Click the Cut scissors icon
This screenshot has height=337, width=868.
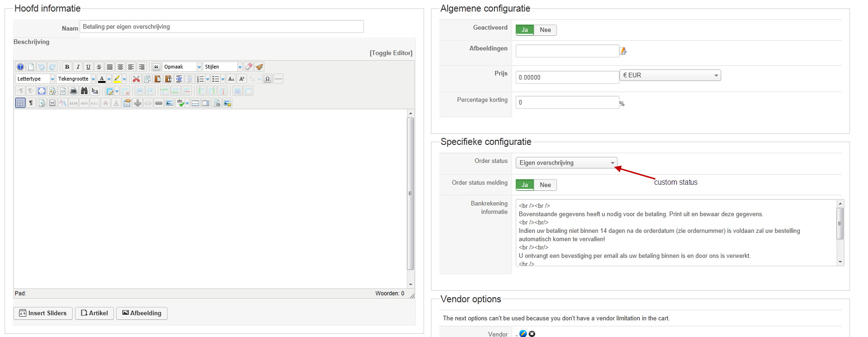[x=136, y=79]
